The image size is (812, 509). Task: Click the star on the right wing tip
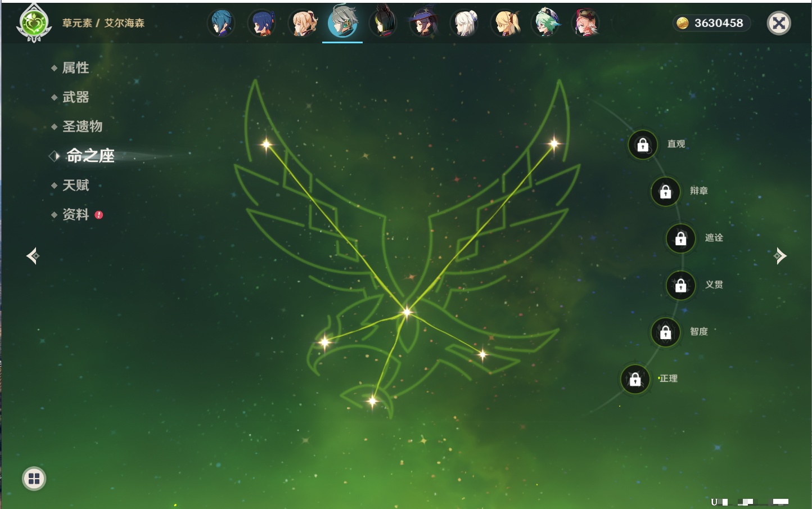point(554,144)
